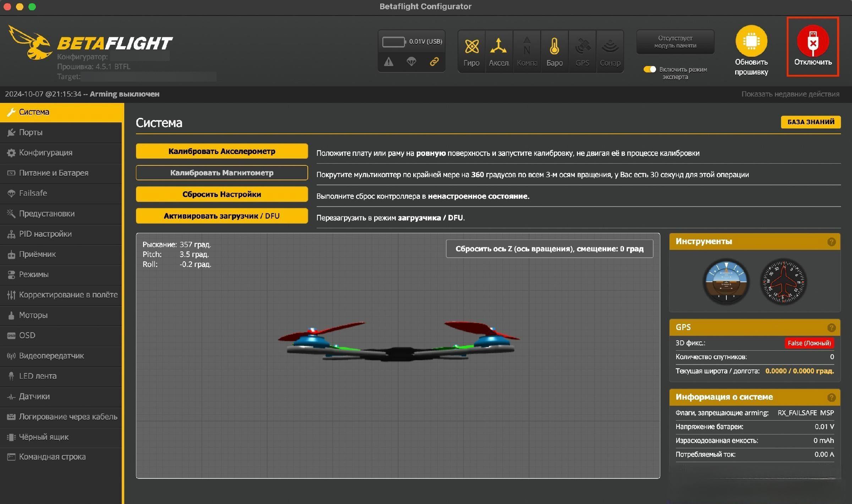Click Сбросить ось Z button
The width and height of the screenshot is (852, 504).
point(549,249)
